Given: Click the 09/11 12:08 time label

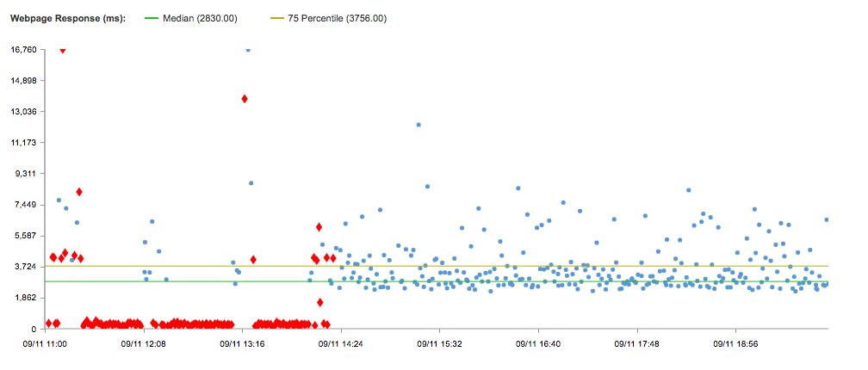Looking at the screenshot, I should pos(144,343).
